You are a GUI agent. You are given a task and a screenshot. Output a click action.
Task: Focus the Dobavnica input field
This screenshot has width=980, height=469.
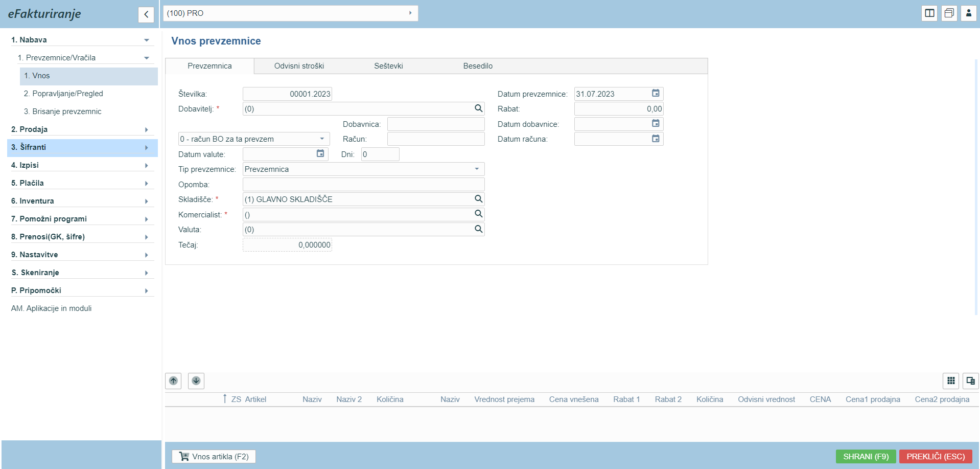tap(436, 124)
